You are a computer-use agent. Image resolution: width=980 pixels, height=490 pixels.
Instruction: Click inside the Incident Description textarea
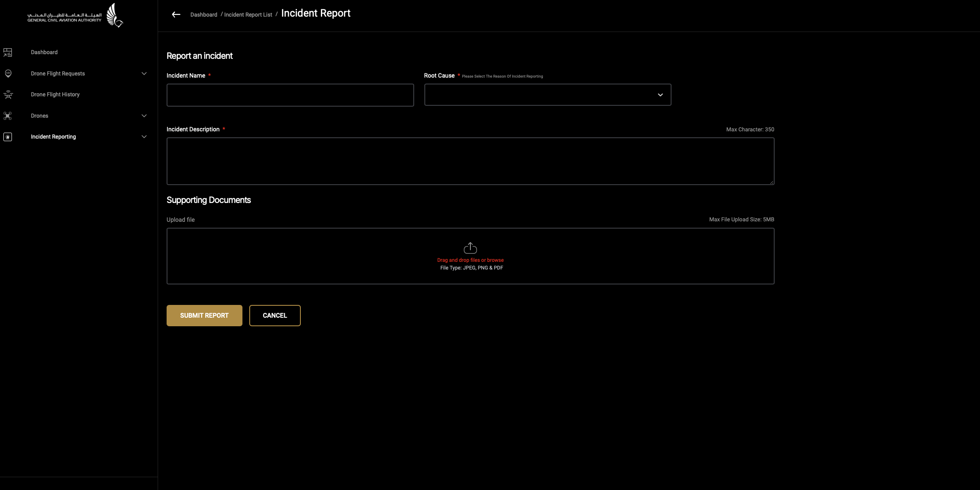tap(470, 161)
